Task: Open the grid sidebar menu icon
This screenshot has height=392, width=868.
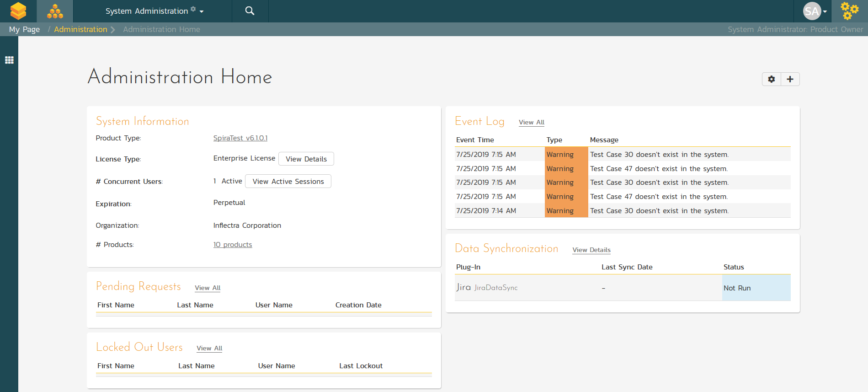Action: 9,60
